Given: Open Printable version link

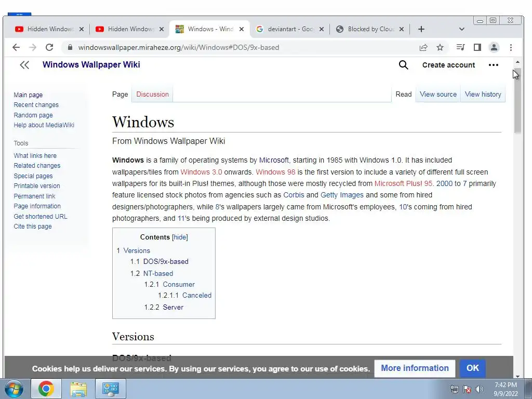Looking at the screenshot, I should click(37, 186).
